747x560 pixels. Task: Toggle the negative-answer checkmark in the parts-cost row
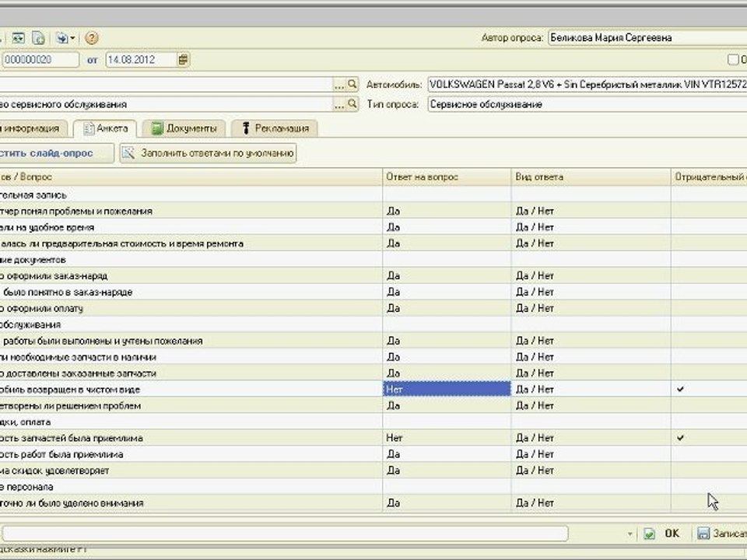pyautogui.click(x=680, y=438)
